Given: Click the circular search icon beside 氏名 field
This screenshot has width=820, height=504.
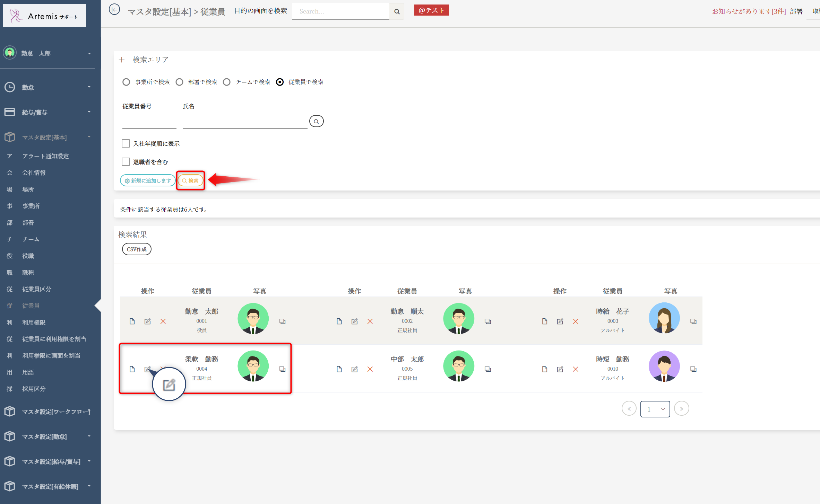Looking at the screenshot, I should (316, 121).
